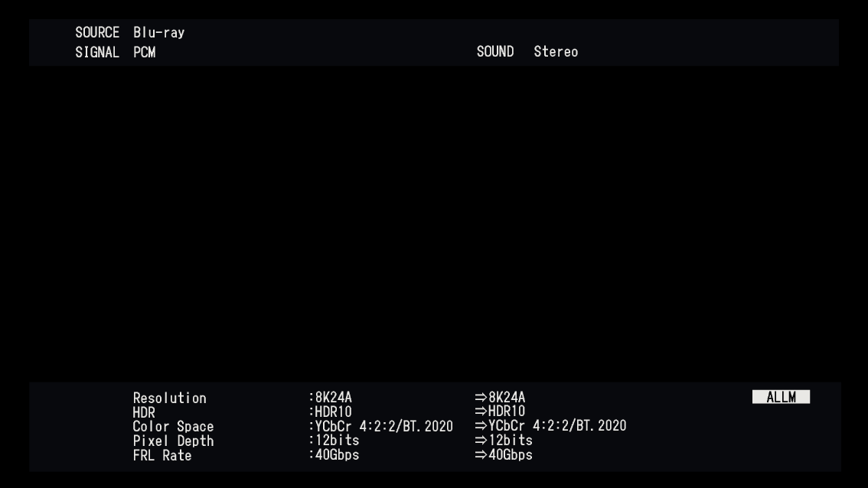Toggle the HDR10 output setting
This screenshot has height=488, width=868.
pyautogui.click(x=506, y=411)
